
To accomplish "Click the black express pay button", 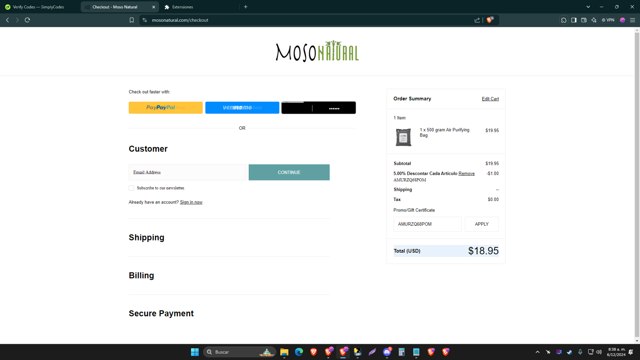I will [318, 108].
